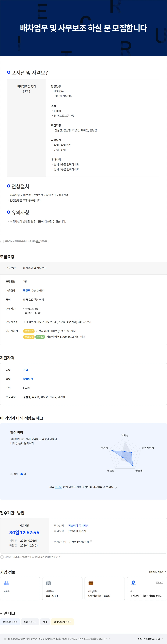Click the 월급 220만원 이상 salary text
This screenshot has width=167, height=644.
tap(33, 299)
